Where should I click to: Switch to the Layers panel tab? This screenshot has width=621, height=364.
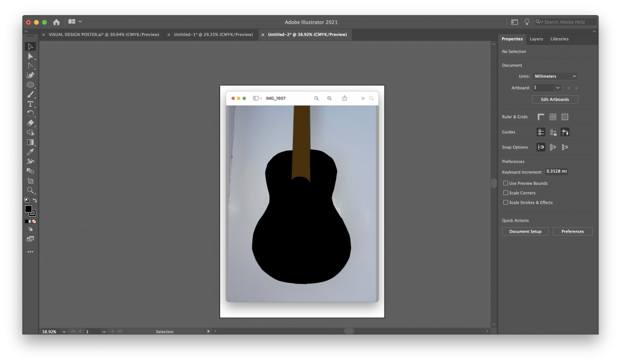tap(536, 39)
